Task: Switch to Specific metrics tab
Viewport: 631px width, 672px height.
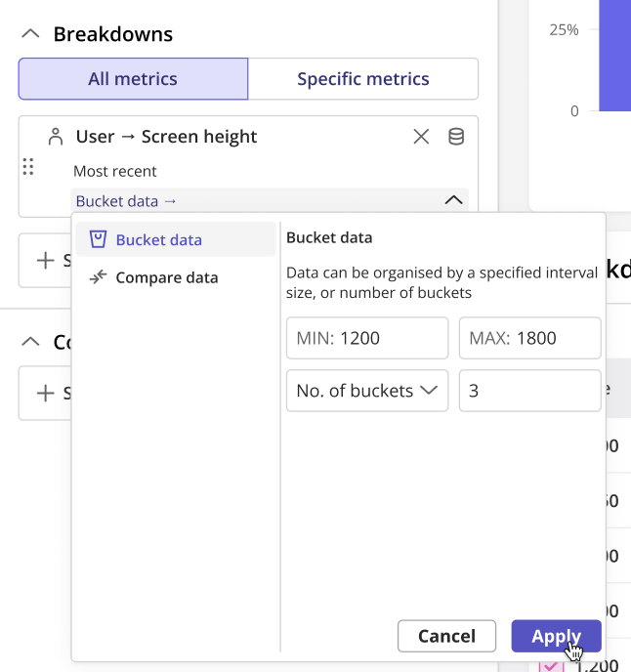Action: pyautogui.click(x=363, y=79)
